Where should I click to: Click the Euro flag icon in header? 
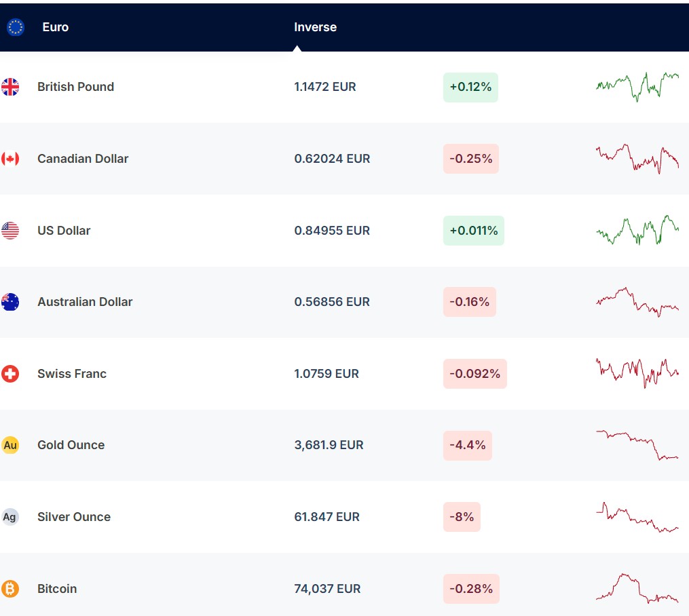(x=15, y=27)
